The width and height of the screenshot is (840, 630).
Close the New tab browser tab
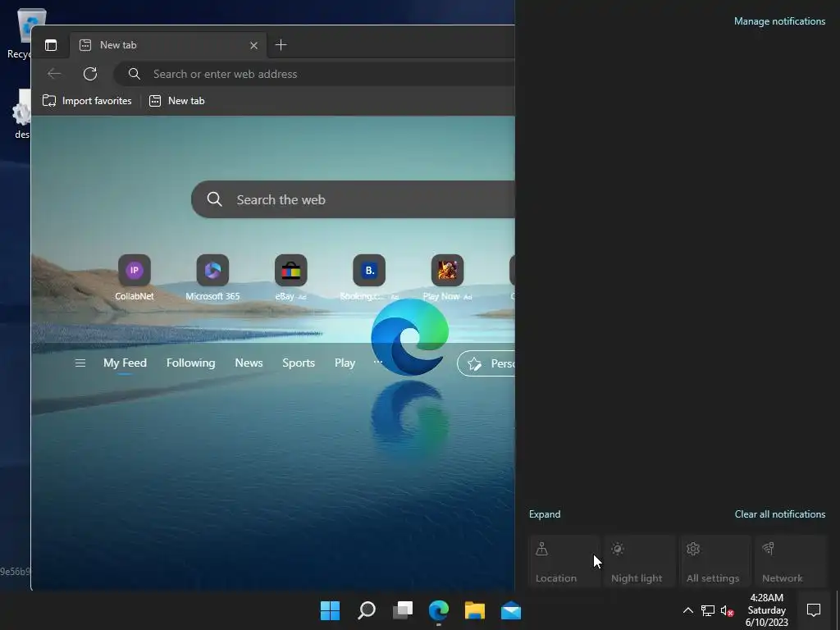click(x=254, y=46)
